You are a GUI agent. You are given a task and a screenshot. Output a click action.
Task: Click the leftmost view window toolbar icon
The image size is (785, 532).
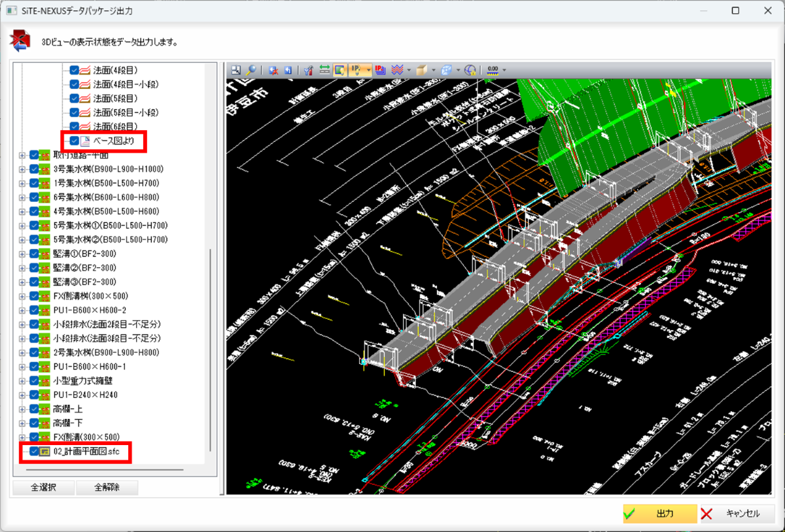click(x=235, y=70)
